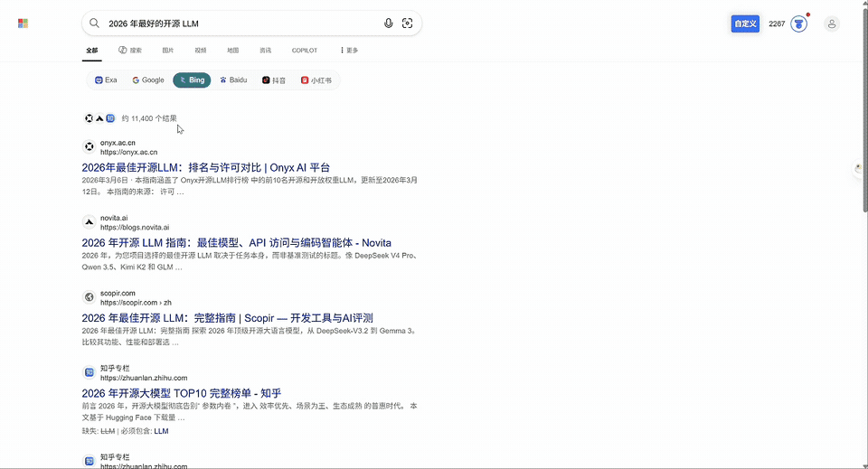Click the https://blogs.novita.ai URL
This screenshot has height=469, width=868.
pos(135,228)
